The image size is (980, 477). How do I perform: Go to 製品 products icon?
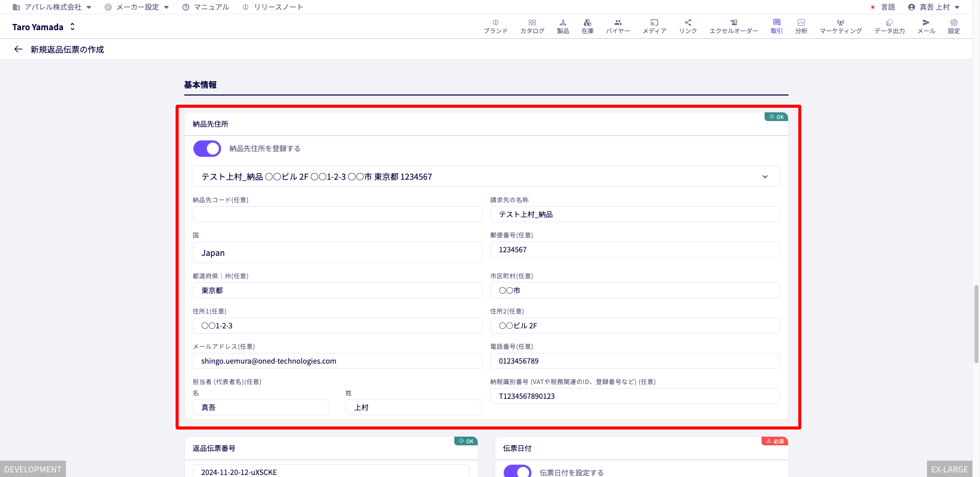(x=562, y=27)
